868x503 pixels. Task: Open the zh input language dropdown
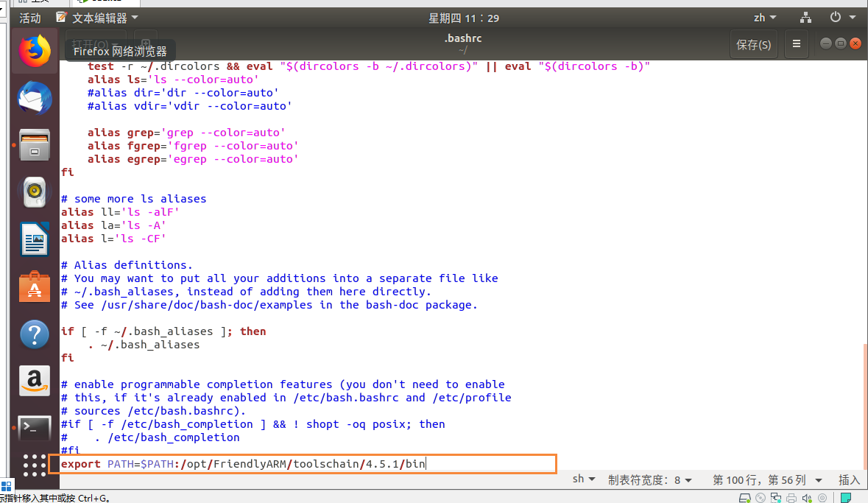point(765,18)
